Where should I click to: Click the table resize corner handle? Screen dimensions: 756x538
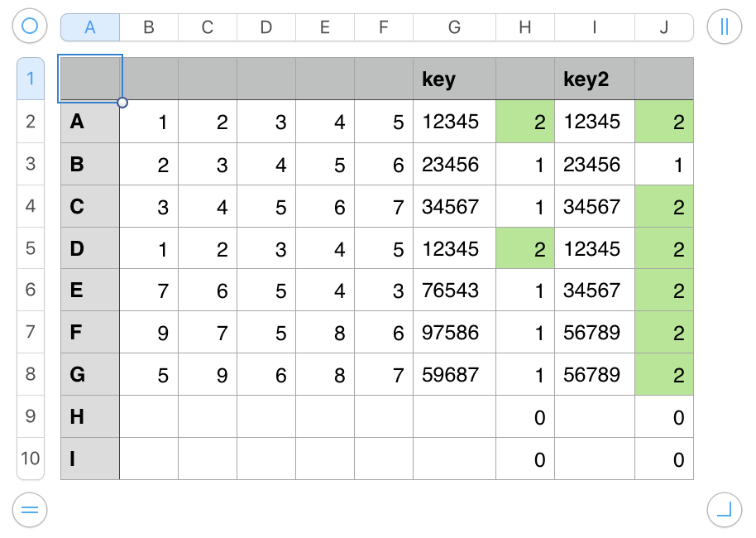tap(725, 510)
